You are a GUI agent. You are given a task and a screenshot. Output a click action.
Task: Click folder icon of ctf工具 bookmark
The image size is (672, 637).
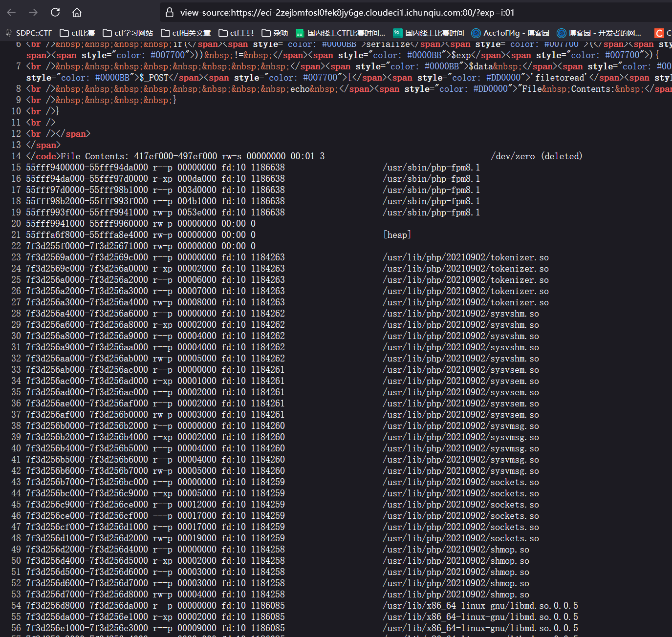tap(223, 33)
